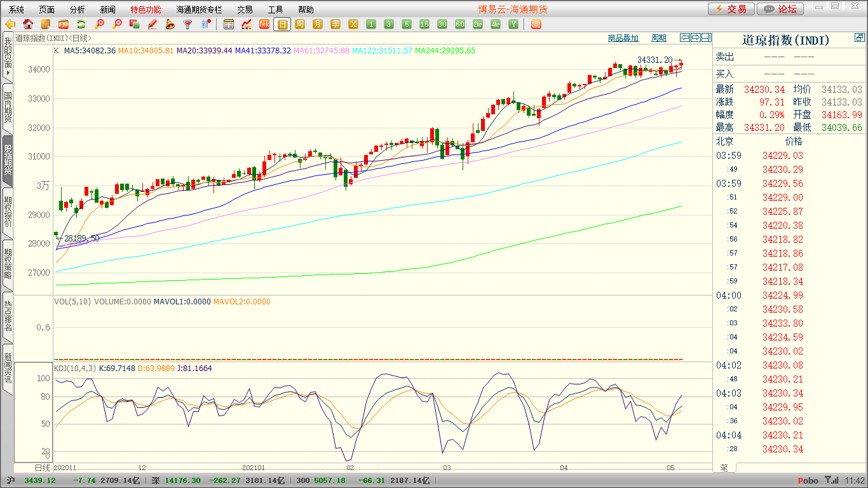Click the 沪 index value 3439.12
This screenshot has height=488, width=868.
pyautogui.click(x=40, y=480)
